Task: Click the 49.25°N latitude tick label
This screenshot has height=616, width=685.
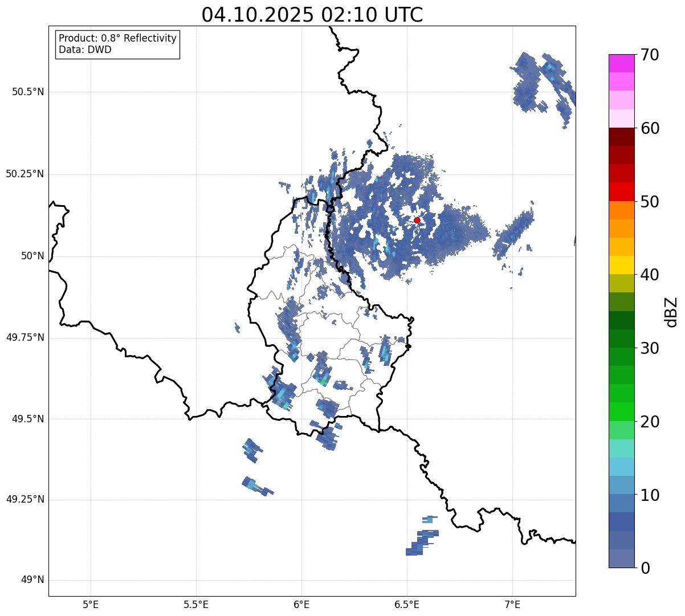Action: (25, 500)
